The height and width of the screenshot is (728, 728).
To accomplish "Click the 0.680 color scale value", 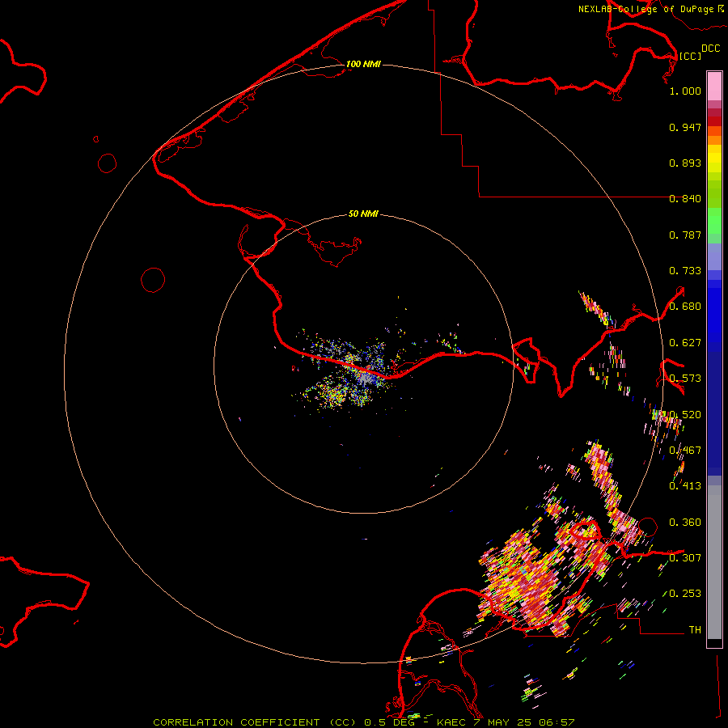I will point(685,307).
